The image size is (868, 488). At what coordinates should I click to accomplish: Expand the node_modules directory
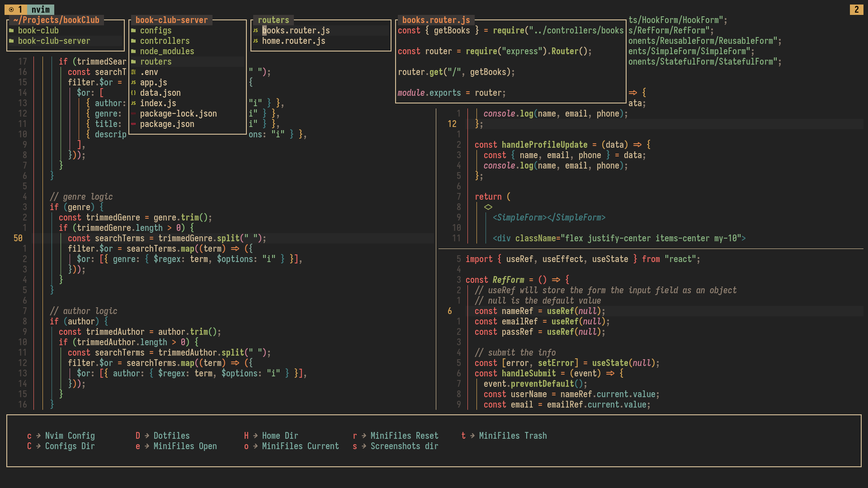167,52
